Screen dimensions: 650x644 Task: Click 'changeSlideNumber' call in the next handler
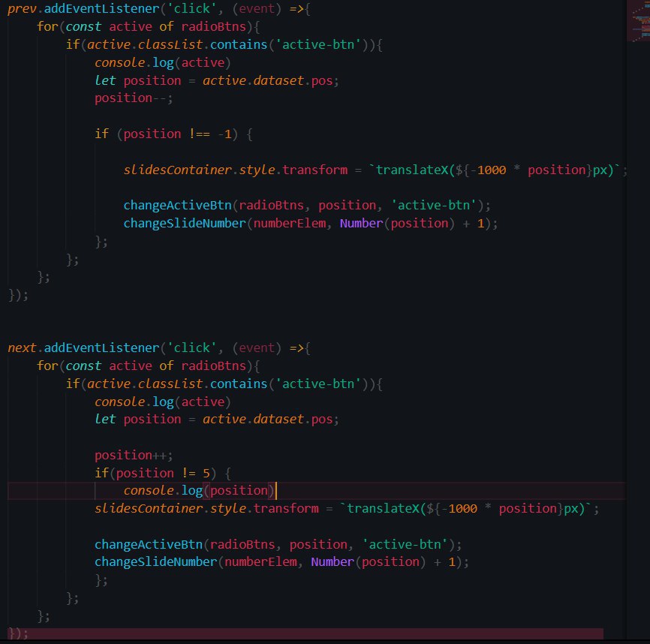pyautogui.click(x=155, y=562)
